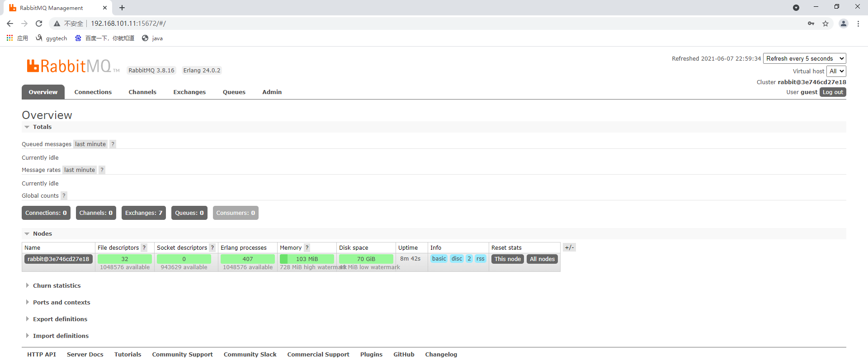Log out the guest user
868x361 pixels.
[x=833, y=92]
